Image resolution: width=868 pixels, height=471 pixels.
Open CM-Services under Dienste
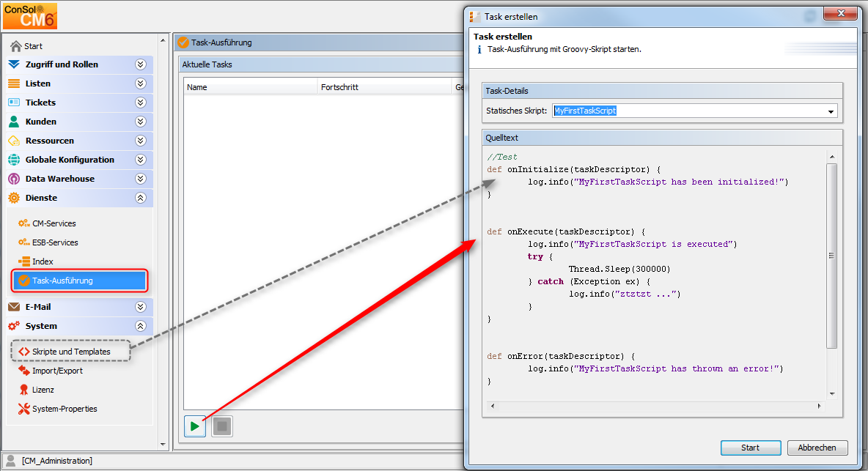click(x=54, y=223)
